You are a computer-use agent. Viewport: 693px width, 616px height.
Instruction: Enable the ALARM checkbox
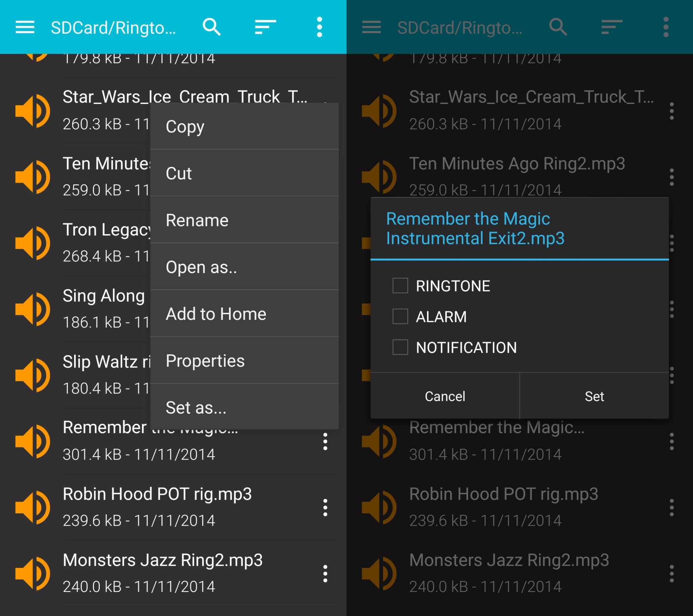[400, 316]
